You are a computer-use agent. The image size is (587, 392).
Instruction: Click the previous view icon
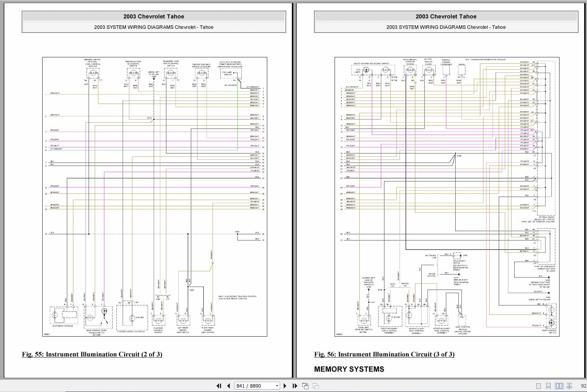(305, 386)
